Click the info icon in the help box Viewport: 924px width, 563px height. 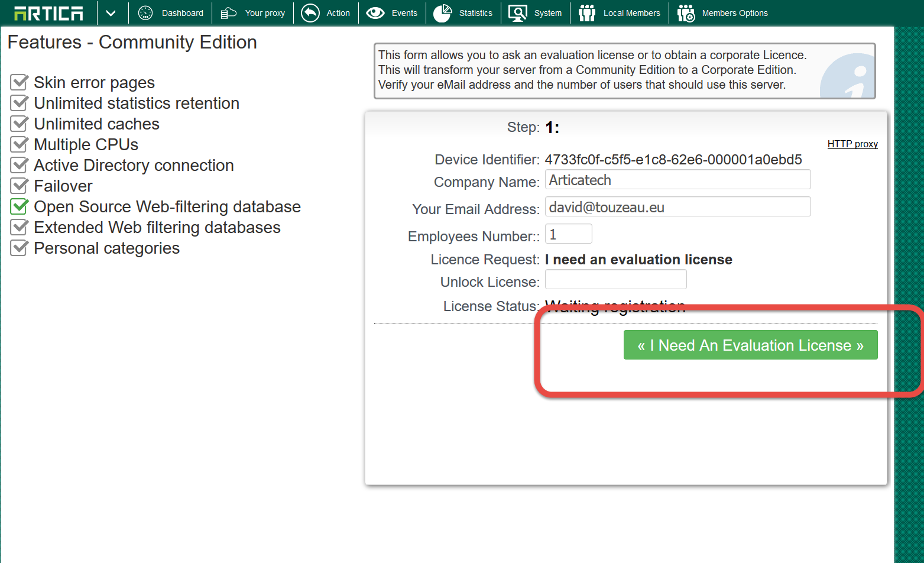(x=848, y=76)
